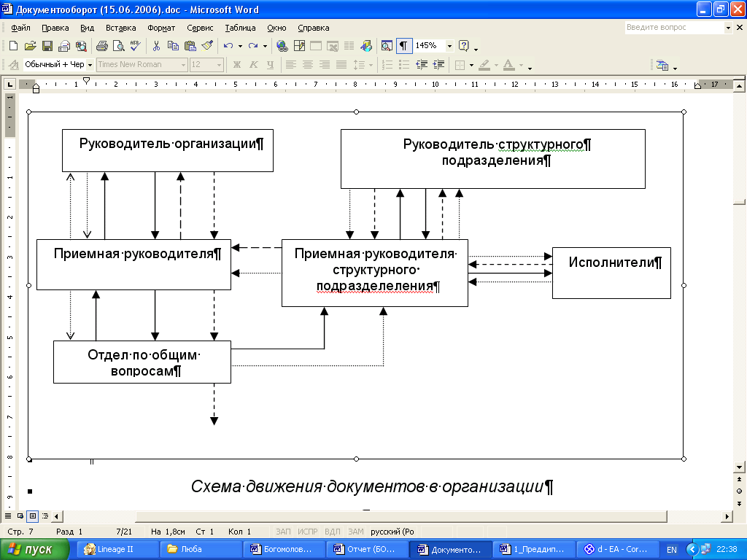Apply highlight color with the marker button
Screen dimensions: 747x560
pos(484,65)
